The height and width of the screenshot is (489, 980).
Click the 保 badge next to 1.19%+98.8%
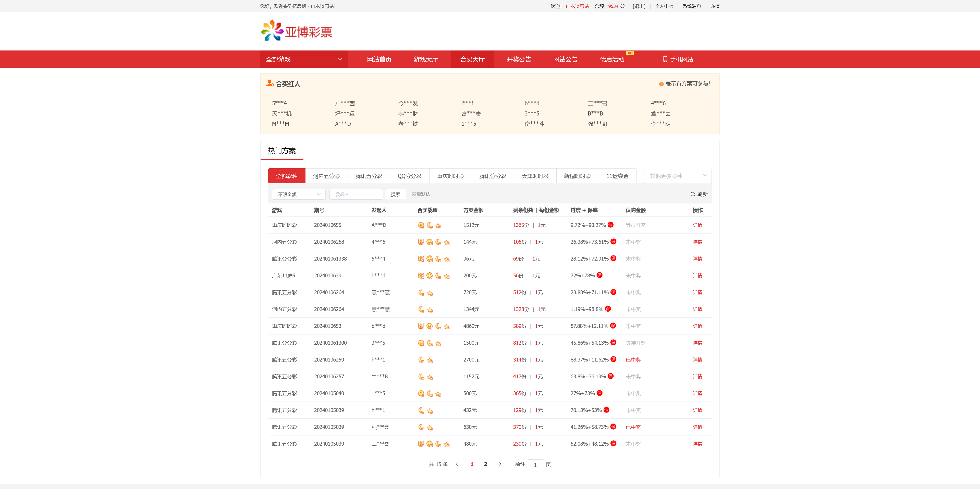pos(608,309)
